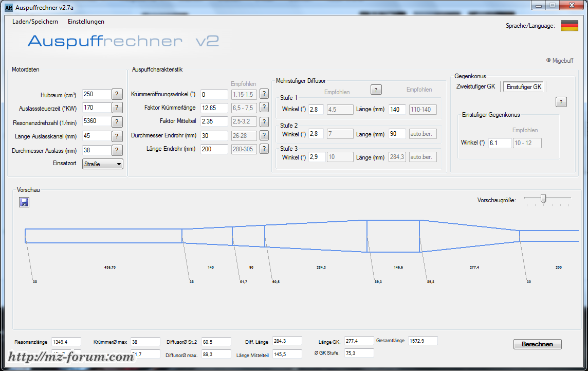
Task: Open help for Hubraum field
Action: pyautogui.click(x=117, y=94)
